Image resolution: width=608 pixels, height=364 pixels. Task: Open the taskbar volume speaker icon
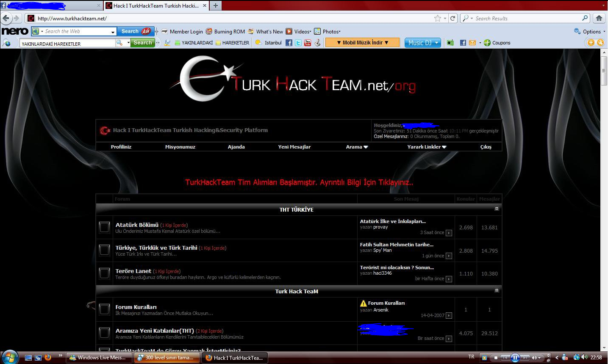coord(584,357)
